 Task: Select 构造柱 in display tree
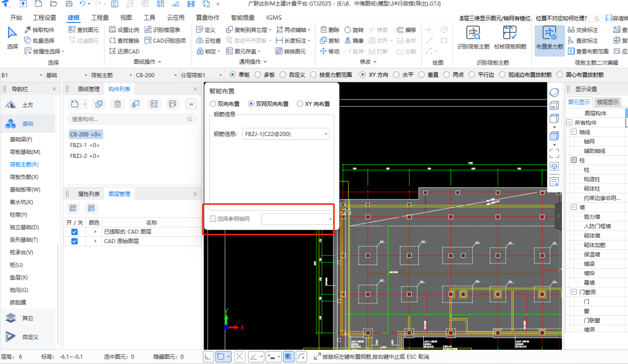click(x=592, y=179)
